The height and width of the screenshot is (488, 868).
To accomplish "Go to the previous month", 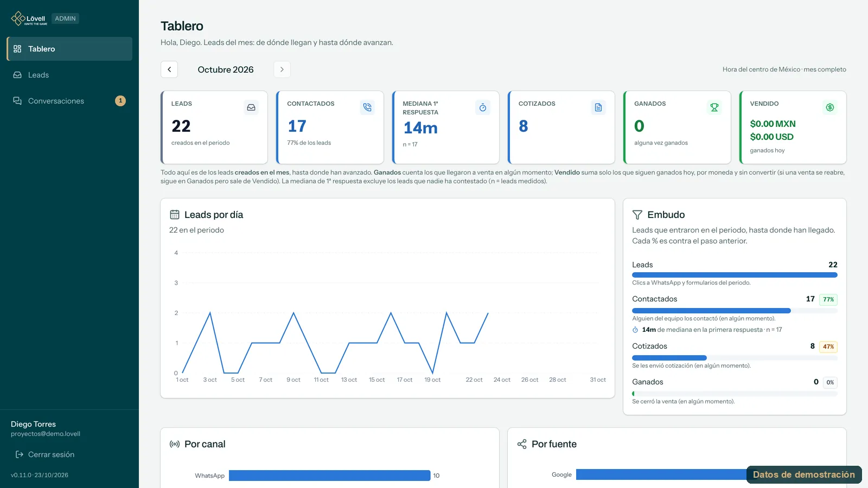I will click(169, 69).
